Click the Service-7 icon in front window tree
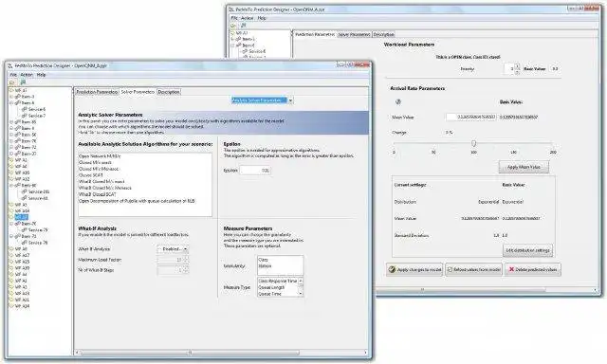 (x=25, y=116)
